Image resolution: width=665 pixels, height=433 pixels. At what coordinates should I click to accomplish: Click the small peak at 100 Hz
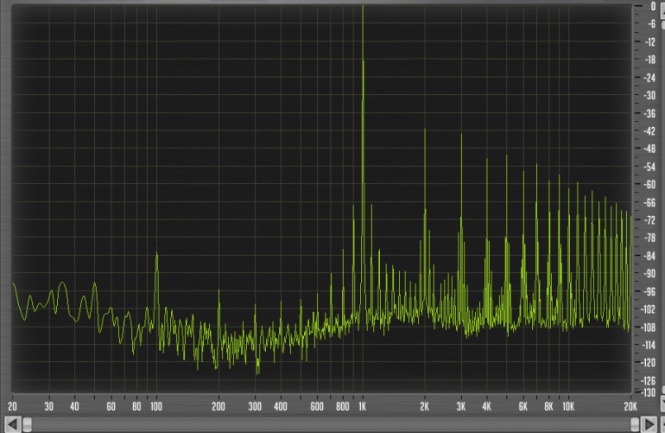(x=156, y=255)
